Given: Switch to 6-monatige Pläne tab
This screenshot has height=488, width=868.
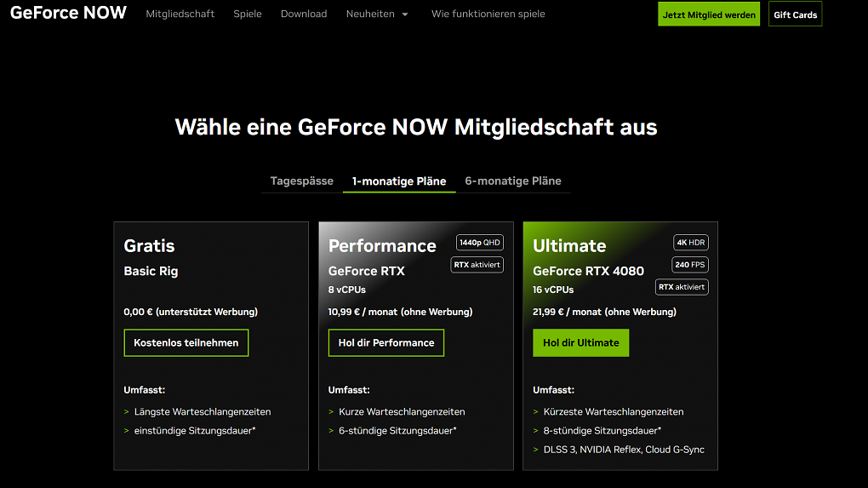Looking at the screenshot, I should [x=513, y=181].
